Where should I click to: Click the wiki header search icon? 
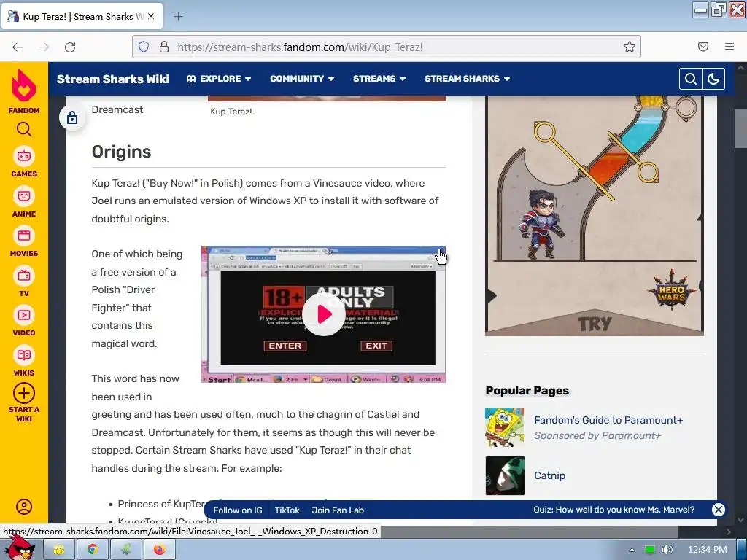pyautogui.click(x=690, y=79)
